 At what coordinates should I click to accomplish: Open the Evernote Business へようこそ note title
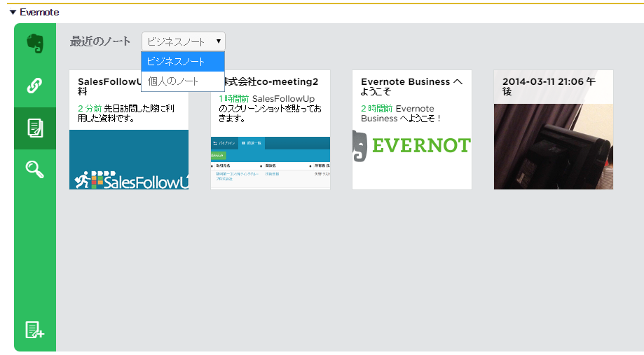click(x=411, y=86)
